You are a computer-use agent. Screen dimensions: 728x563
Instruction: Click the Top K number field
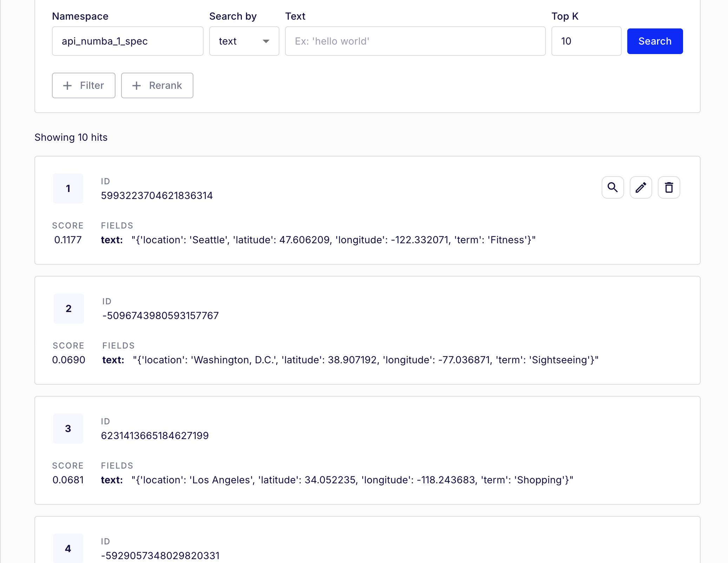click(586, 41)
